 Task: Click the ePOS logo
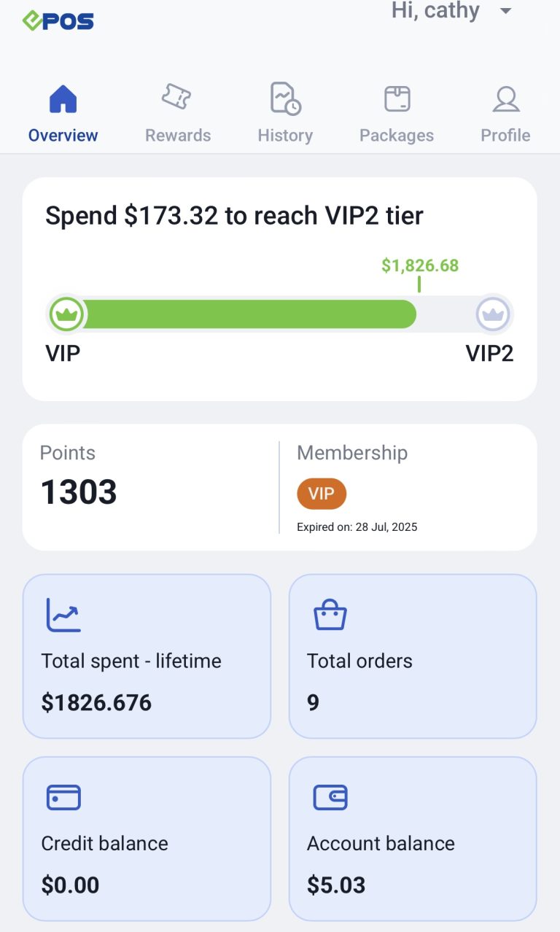click(x=58, y=20)
